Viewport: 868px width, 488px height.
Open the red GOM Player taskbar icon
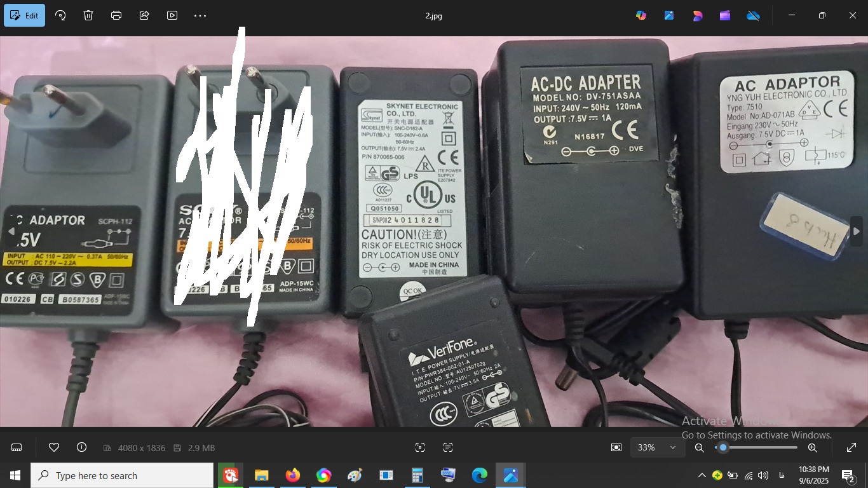click(231, 475)
